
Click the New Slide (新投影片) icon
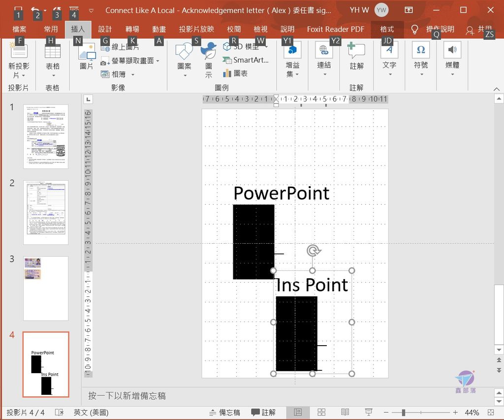(19, 51)
